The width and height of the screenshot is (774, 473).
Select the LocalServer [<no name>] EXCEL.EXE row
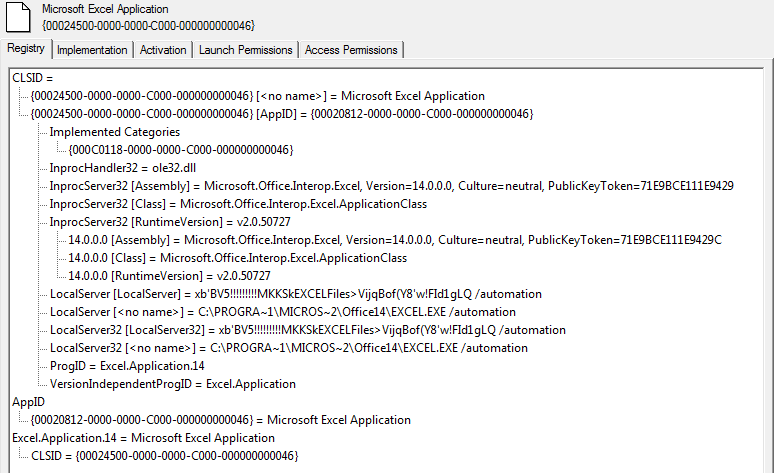click(283, 312)
